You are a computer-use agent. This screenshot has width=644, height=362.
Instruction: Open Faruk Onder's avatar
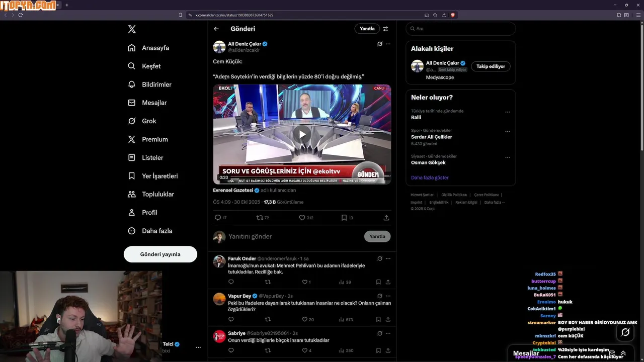tap(219, 261)
